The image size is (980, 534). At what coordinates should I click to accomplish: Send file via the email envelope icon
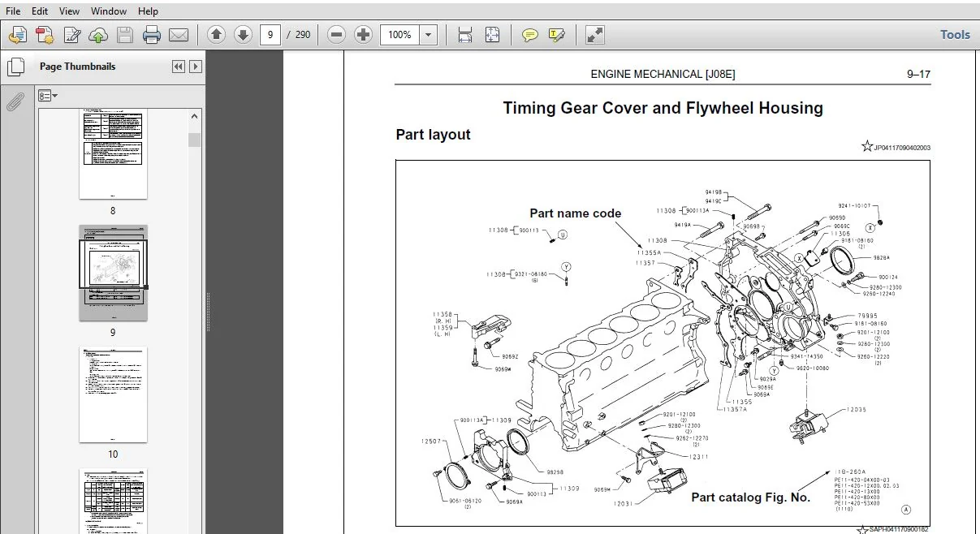coord(179,35)
